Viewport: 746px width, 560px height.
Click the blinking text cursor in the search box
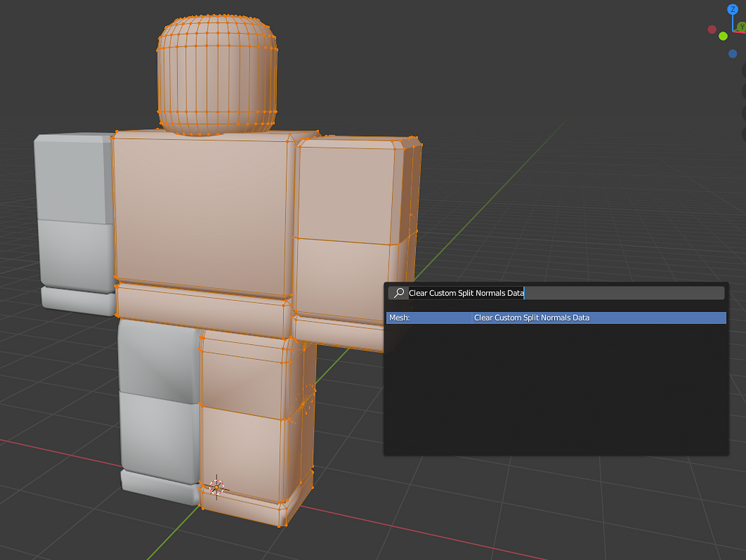[525, 293]
